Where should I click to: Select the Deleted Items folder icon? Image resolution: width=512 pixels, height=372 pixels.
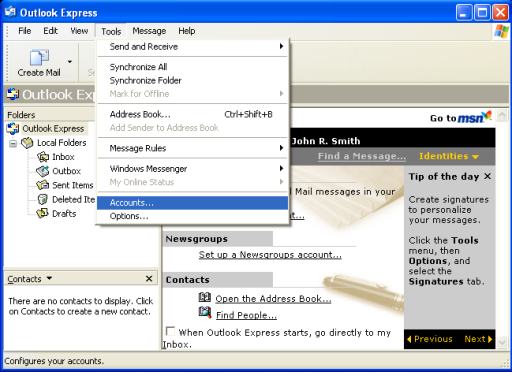point(43,199)
